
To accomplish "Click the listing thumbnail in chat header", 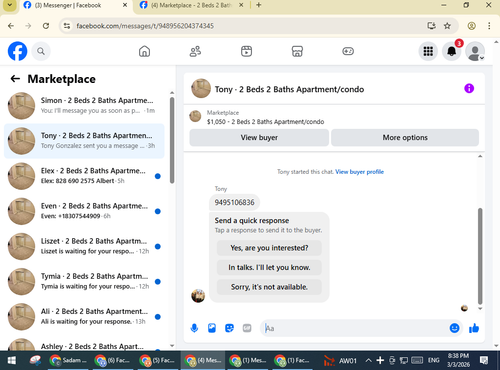I will pos(201,88).
